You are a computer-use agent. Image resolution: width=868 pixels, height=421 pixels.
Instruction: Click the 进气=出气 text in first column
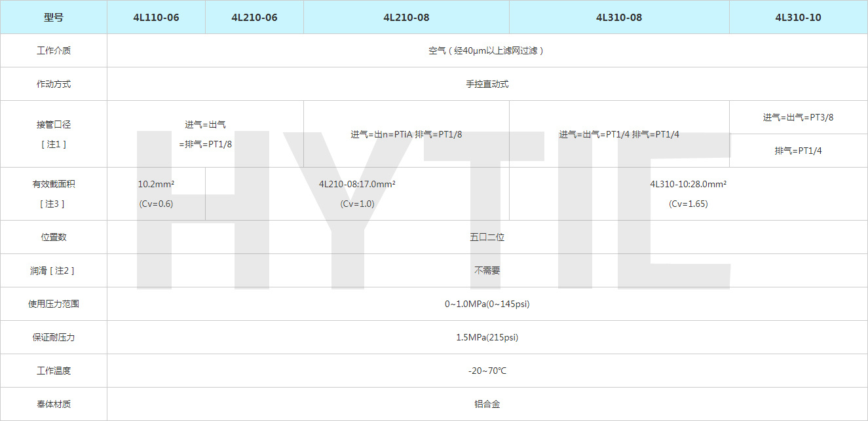205,124
